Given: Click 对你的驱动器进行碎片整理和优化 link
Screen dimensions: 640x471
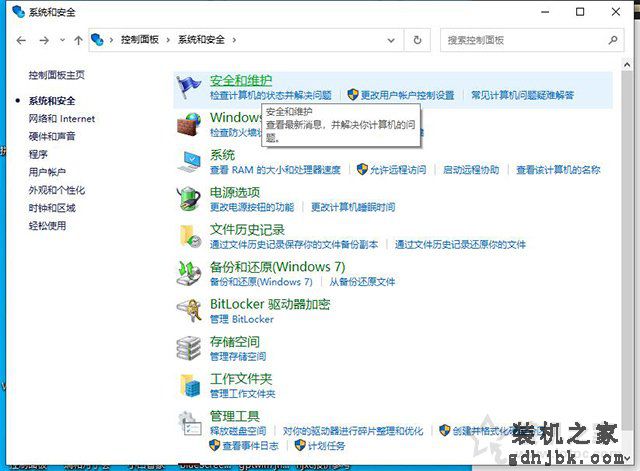Looking at the screenshot, I should tap(353, 431).
